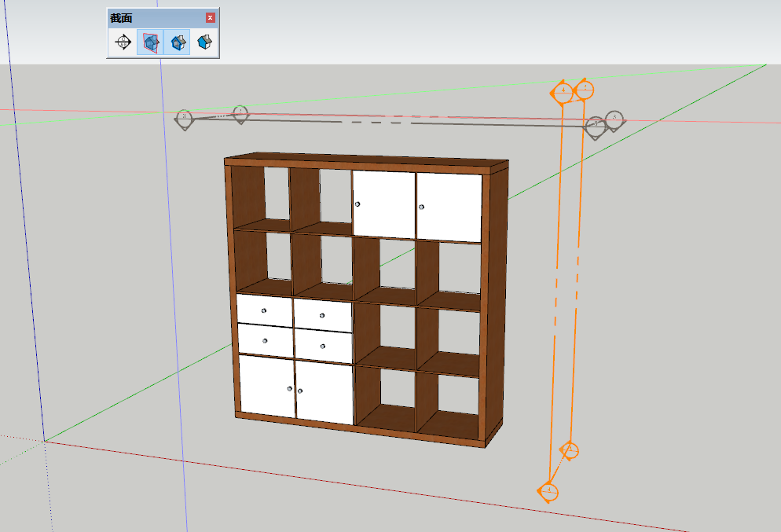Toggle Display Section Cuts icon
This screenshot has width=781, height=532.
pyautogui.click(x=178, y=42)
